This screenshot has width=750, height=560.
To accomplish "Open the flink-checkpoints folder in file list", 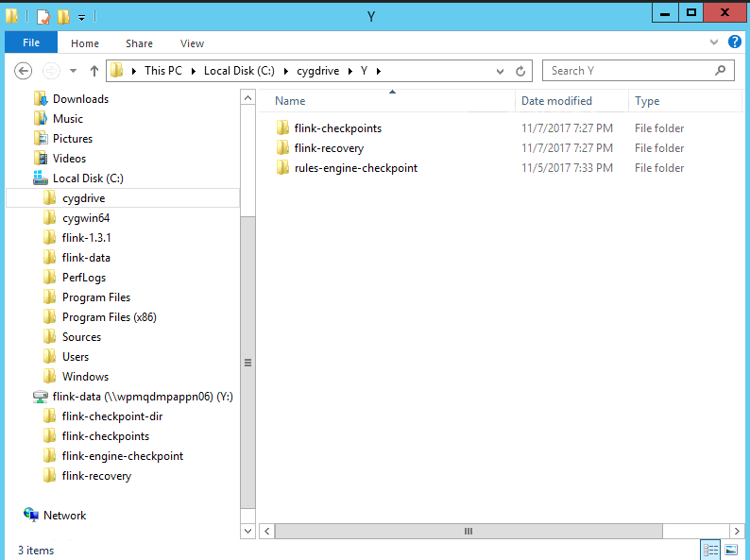I will tap(337, 128).
